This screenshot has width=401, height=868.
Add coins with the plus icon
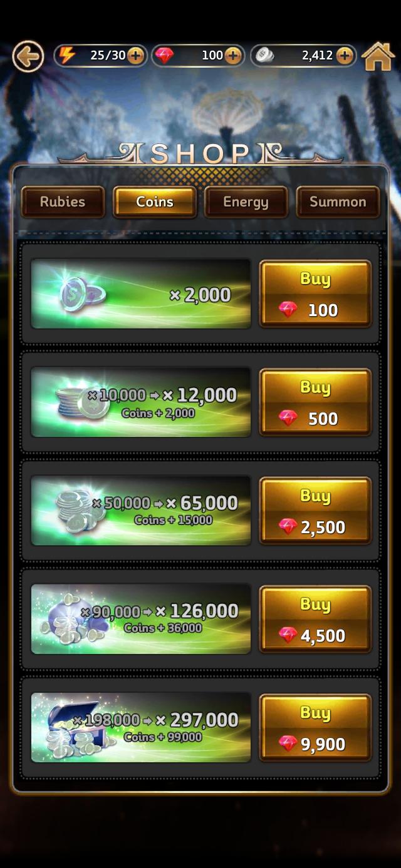(345, 56)
